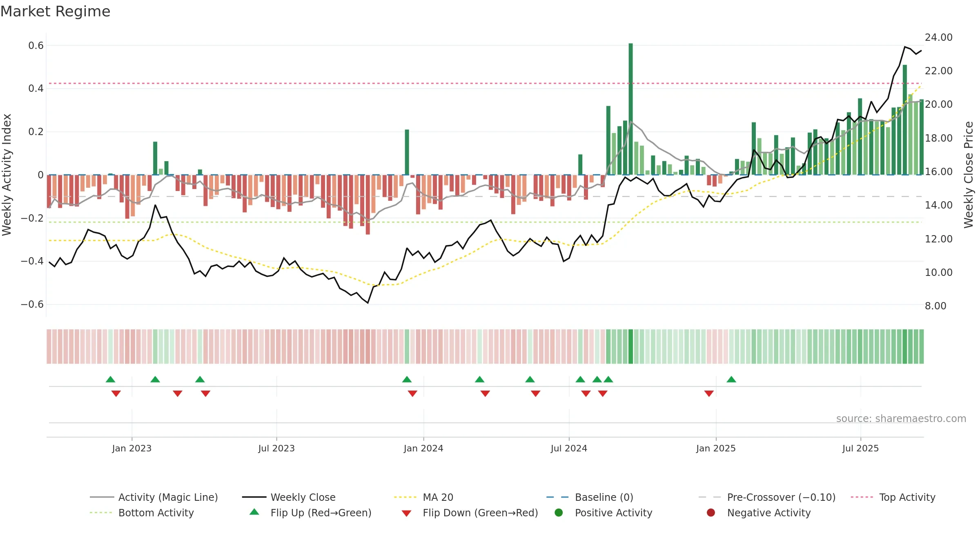Click the red Flip Down legend triangle
The width and height of the screenshot is (980, 551).
tap(406, 513)
